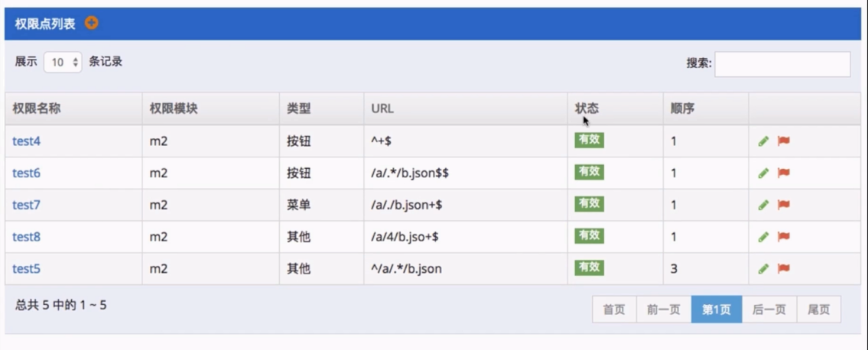
Task: Focus the 搜索 search input field
Action: pos(782,64)
